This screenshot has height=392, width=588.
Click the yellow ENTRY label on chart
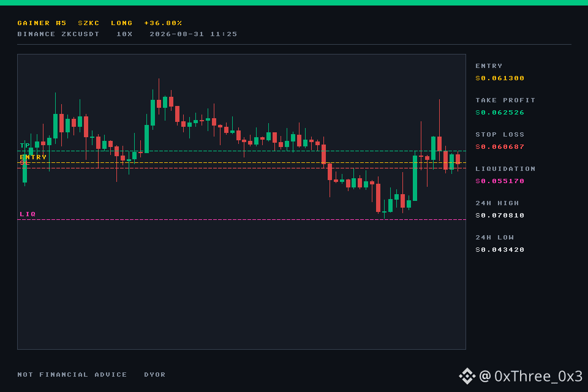33,157
